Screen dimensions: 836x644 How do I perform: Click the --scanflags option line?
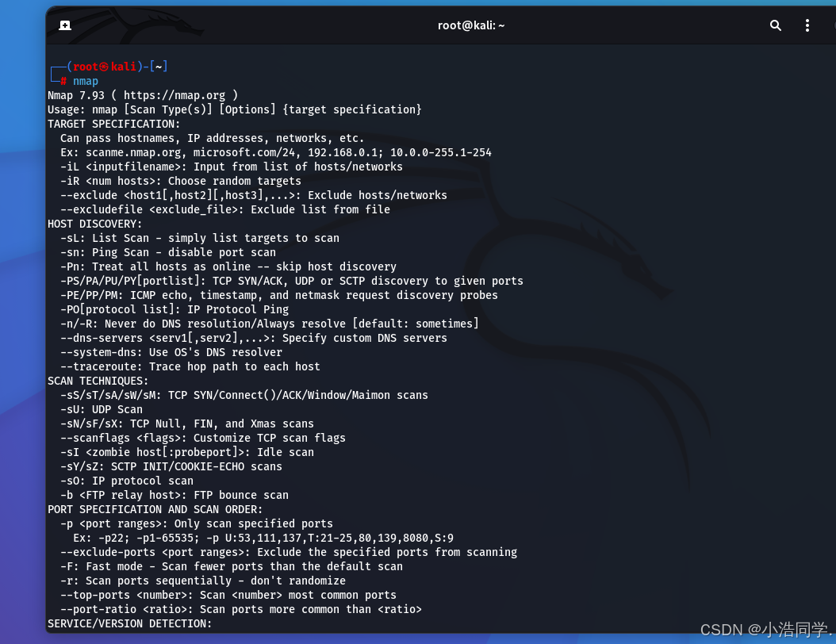[203, 439]
